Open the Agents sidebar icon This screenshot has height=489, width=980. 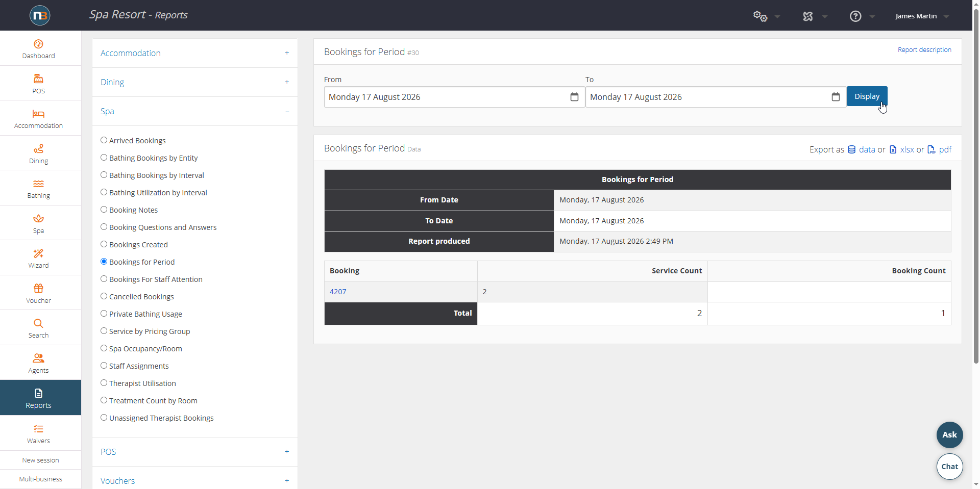pos(38,358)
